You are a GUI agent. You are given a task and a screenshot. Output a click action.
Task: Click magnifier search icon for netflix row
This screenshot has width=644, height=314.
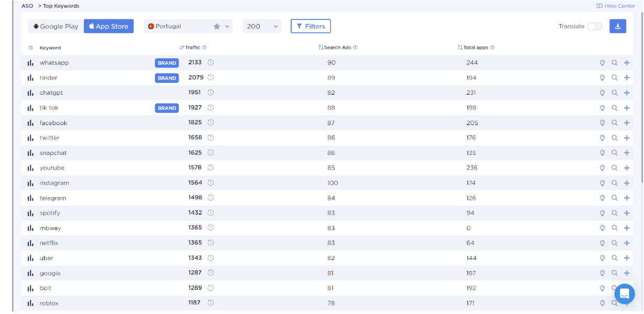click(615, 243)
